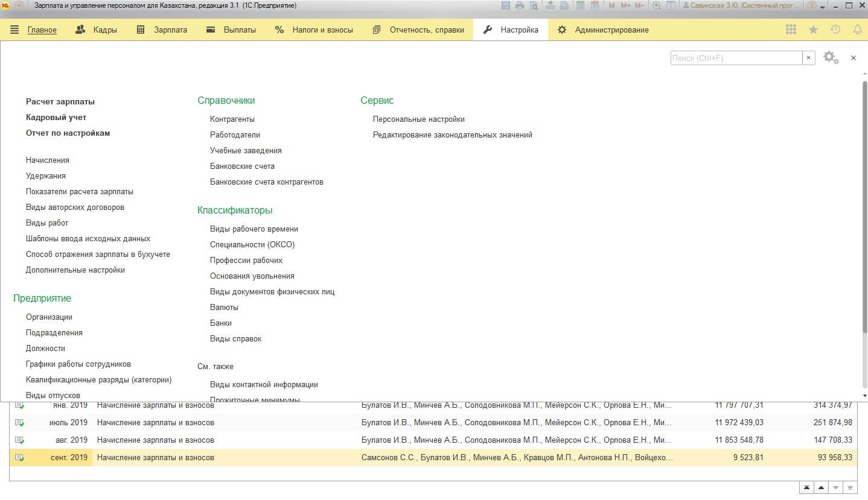Viewport: 868px width, 500px height.
Task: Open Основания увольнения classifier
Action: click(x=252, y=276)
